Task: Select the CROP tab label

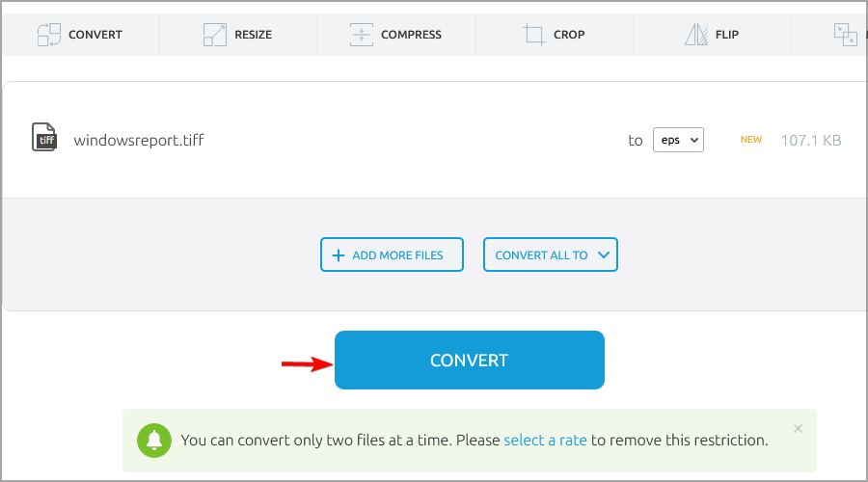Action: point(569,35)
